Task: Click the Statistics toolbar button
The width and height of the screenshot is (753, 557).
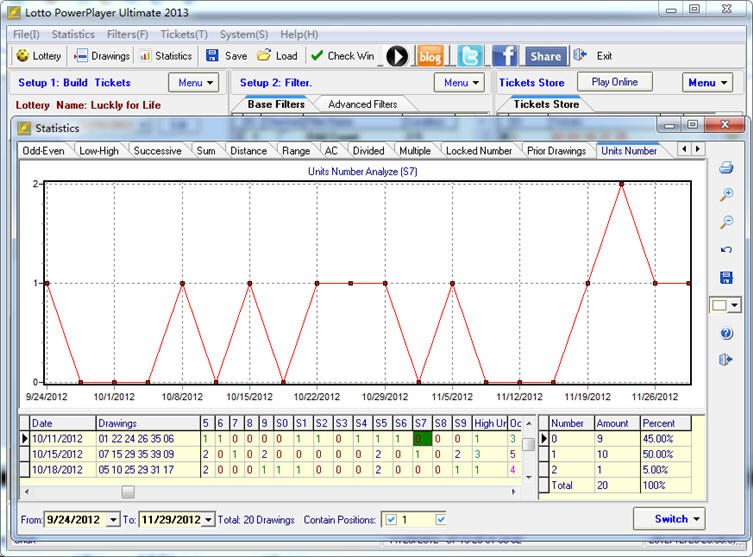Action: click(x=166, y=56)
